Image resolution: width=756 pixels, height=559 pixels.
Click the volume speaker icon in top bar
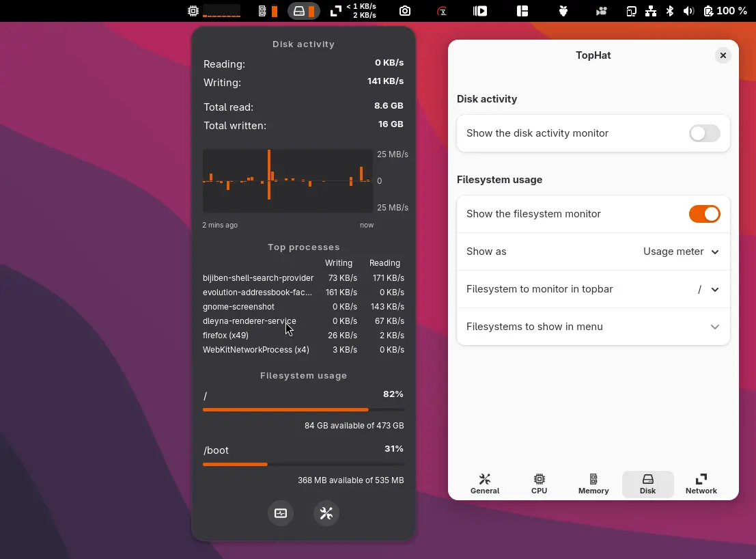[688, 11]
